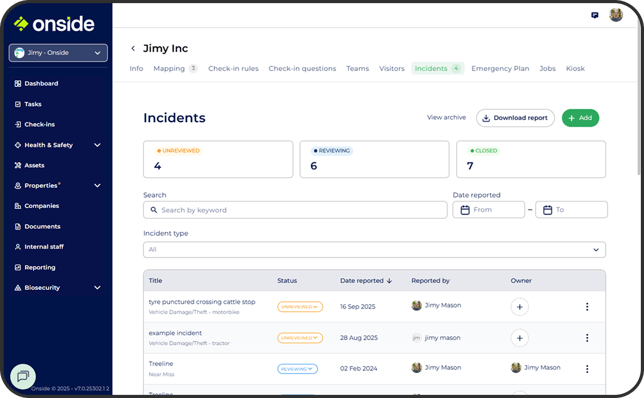Screen dimensions: 644x398
Task: Open the Kiosk tab
Action: [575, 69]
